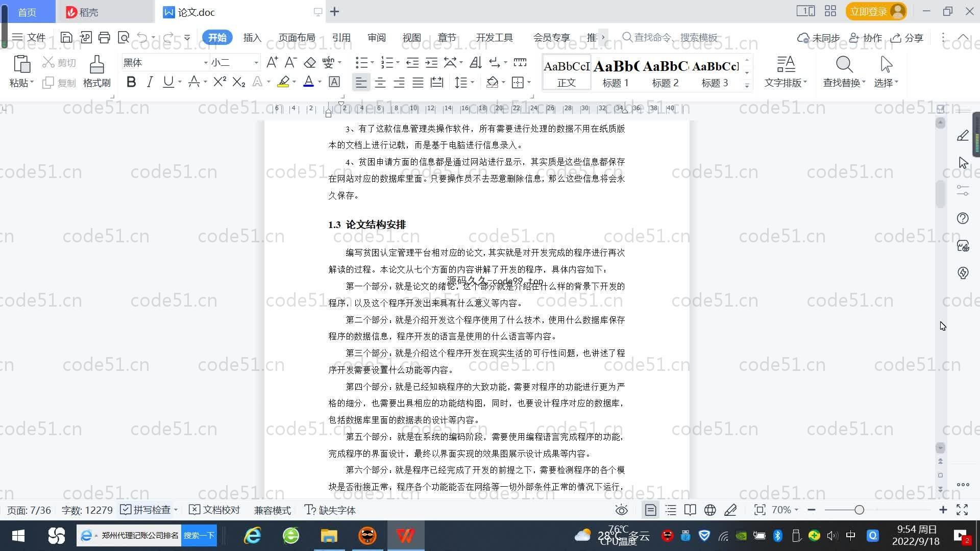Apply superscript X² formatting
The height and width of the screenshot is (551, 980).
tap(219, 82)
